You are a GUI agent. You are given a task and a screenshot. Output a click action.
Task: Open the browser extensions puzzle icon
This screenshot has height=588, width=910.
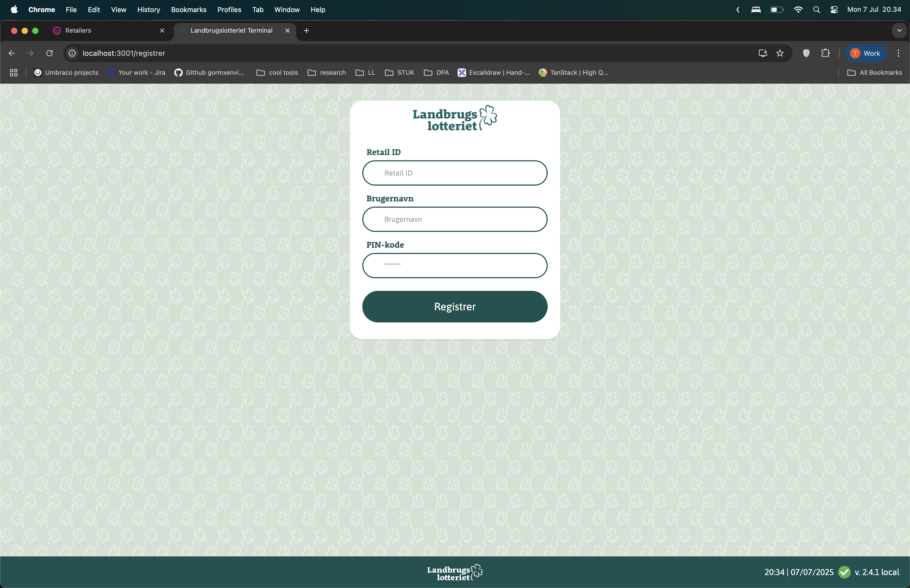click(825, 53)
